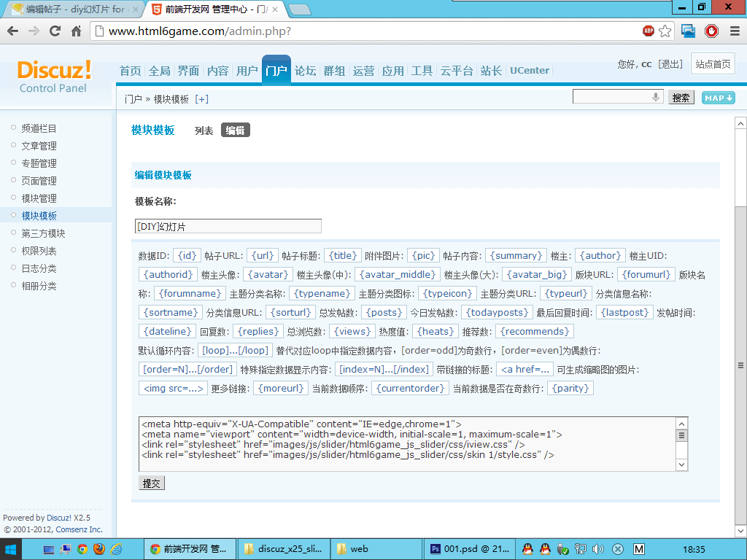
Task: Select the 门户 top menu tab
Action: 276,71
